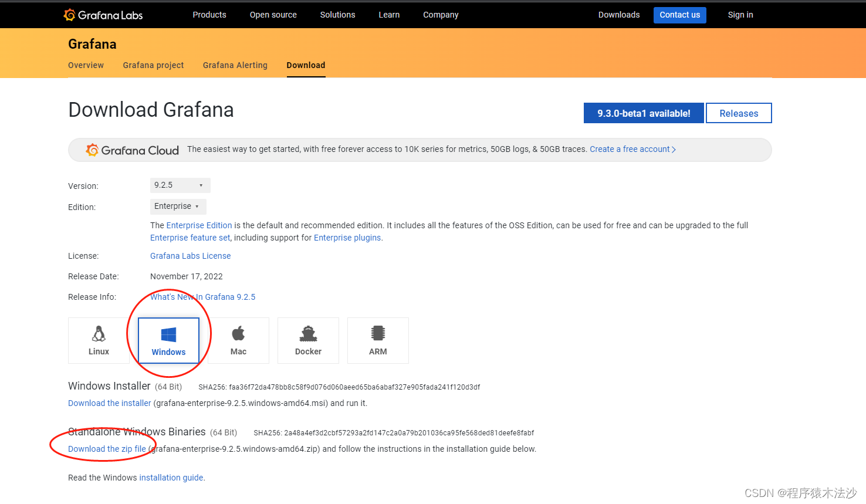Go to Downloads in top bar
The width and height of the screenshot is (866, 504).
click(619, 15)
